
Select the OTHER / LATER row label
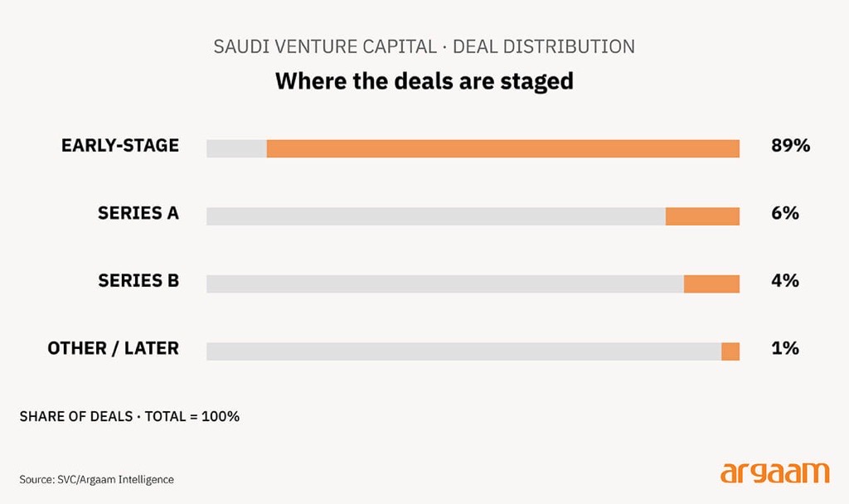tap(113, 348)
